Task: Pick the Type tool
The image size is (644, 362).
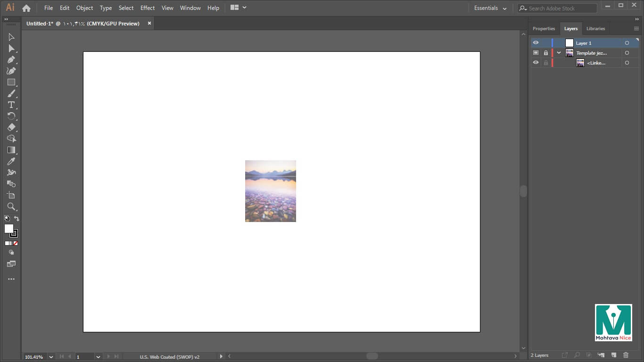Action: click(11, 105)
